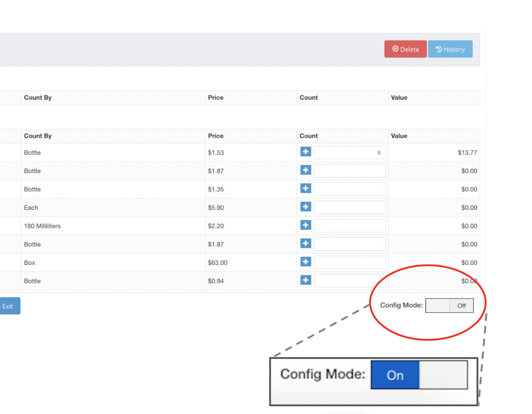Click the count input for 180 Milliliters
Image resolution: width=532 pixels, height=414 pixels.
[x=350, y=226]
